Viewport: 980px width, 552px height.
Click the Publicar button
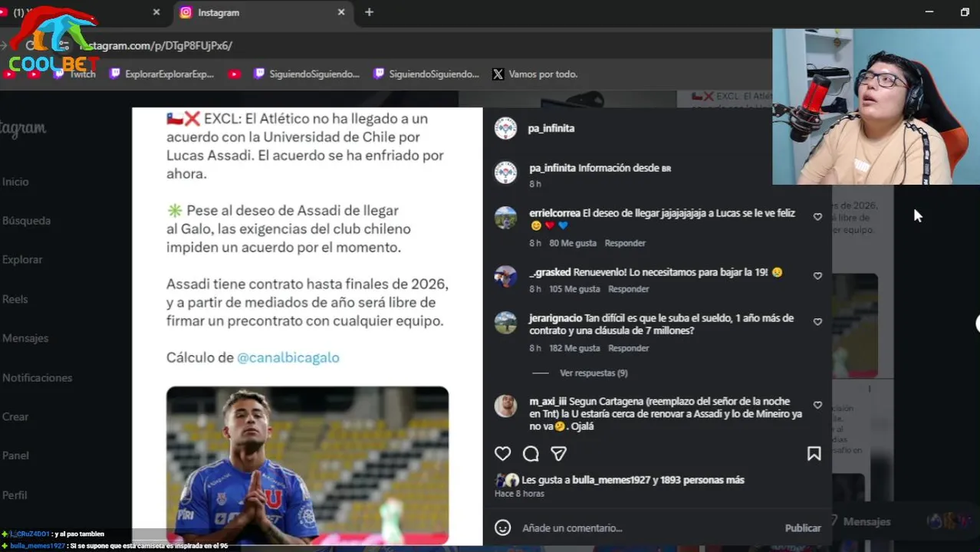pos(803,527)
